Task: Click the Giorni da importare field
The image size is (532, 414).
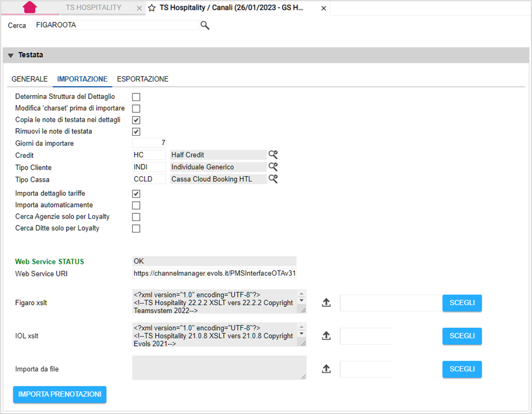Action: [x=149, y=143]
